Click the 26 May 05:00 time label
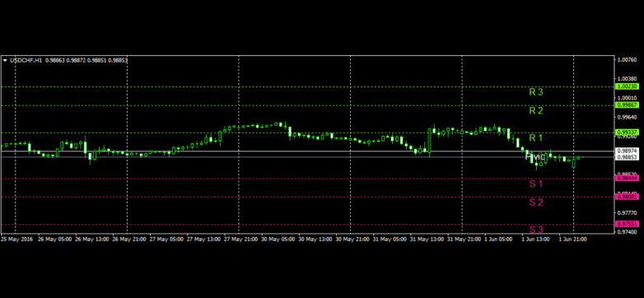644x298 pixels. (x=54, y=239)
